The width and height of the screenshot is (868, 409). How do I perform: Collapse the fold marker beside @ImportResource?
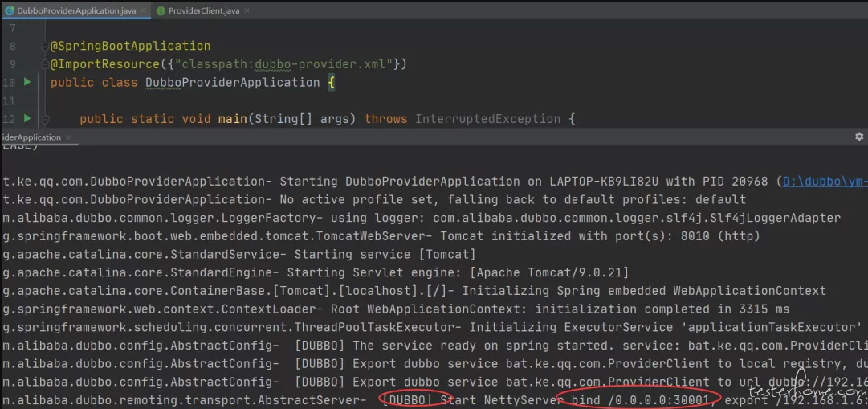click(46, 64)
